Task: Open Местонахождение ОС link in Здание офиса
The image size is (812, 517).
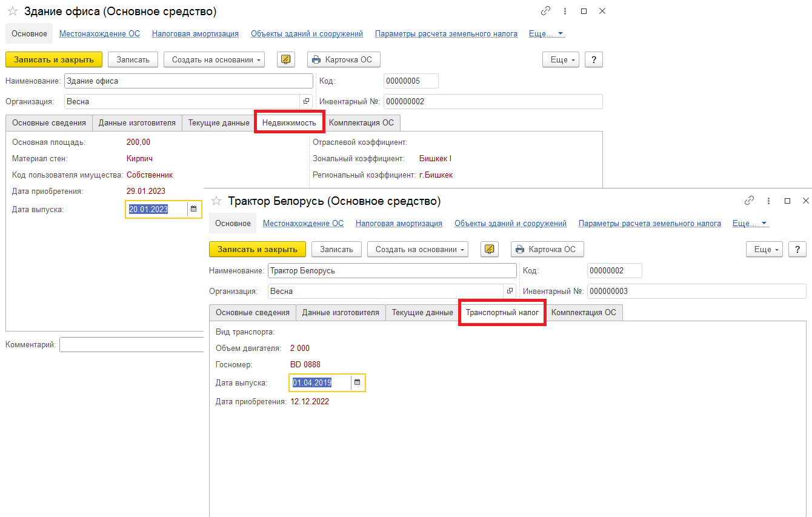Action: pyautogui.click(x=99, y=34)
